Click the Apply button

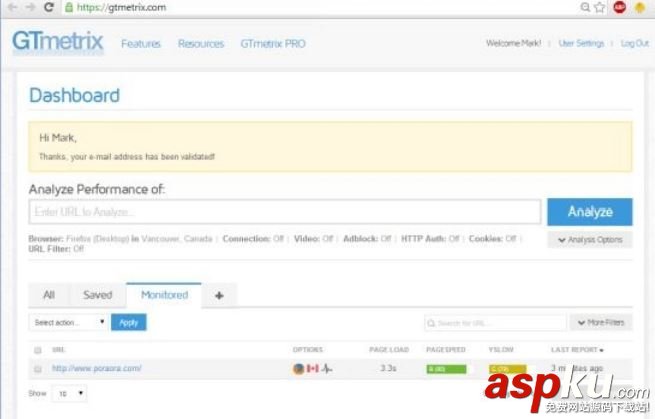click(129, 323)
